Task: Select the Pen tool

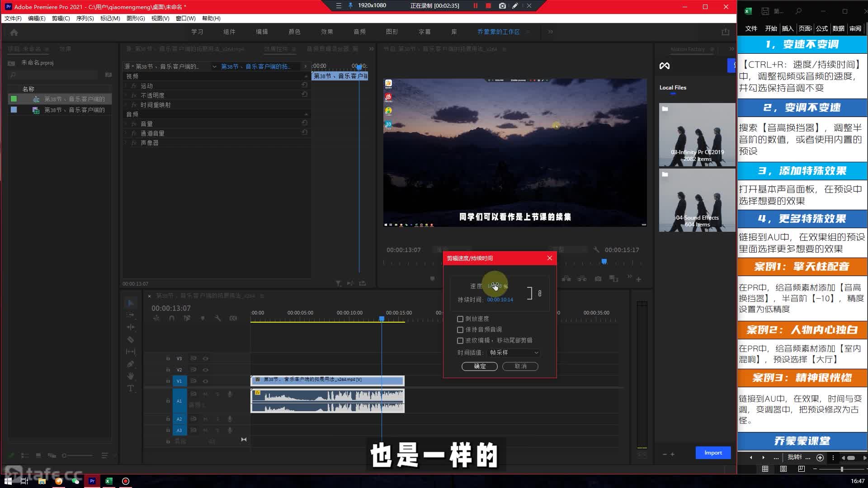Action: [131, 364]
